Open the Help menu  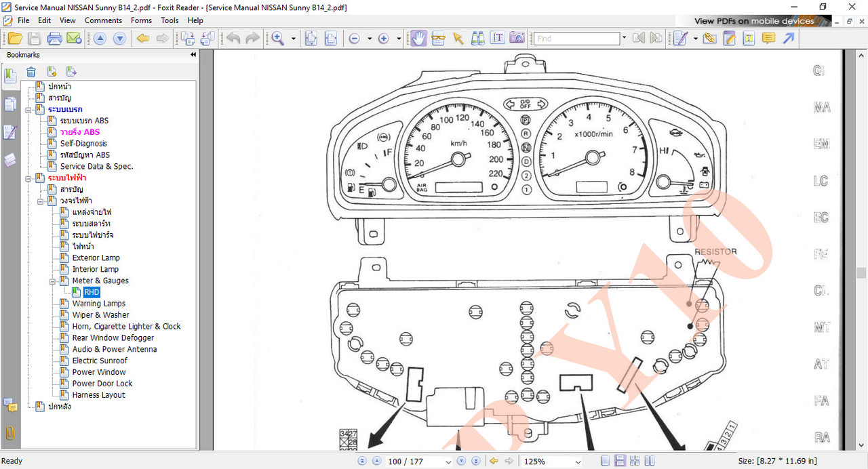click(195, 20)
